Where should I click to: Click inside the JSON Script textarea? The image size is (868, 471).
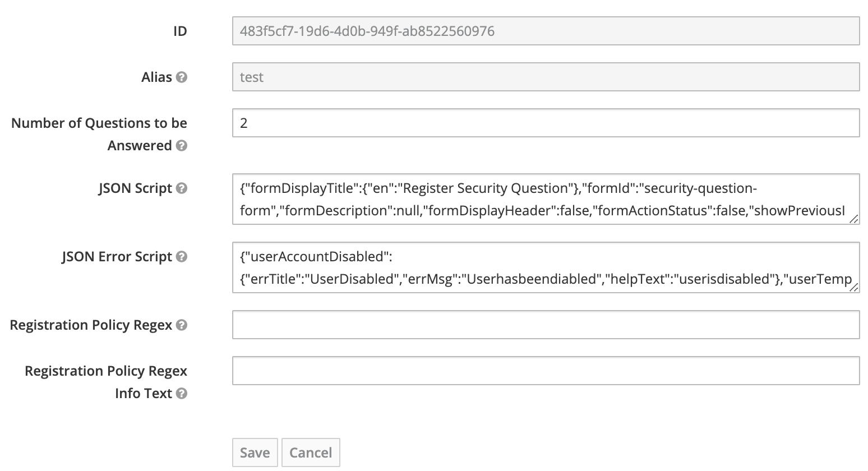[546, 199]
